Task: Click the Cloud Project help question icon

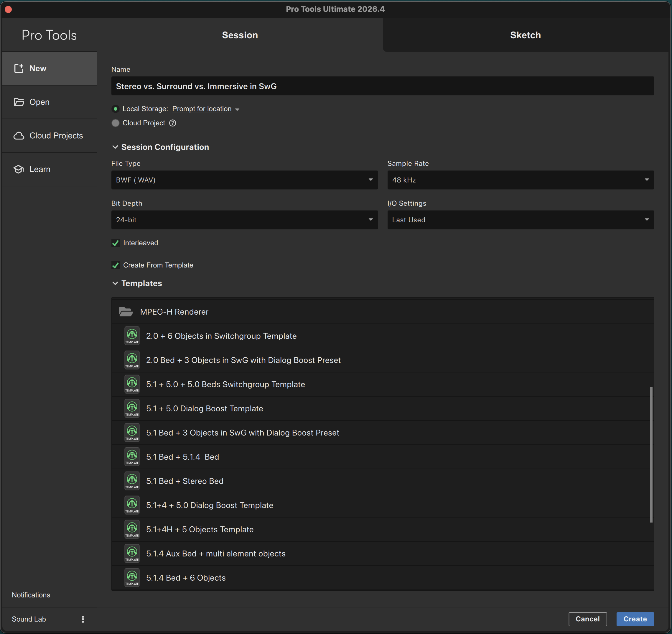Action: click(173, 123)
